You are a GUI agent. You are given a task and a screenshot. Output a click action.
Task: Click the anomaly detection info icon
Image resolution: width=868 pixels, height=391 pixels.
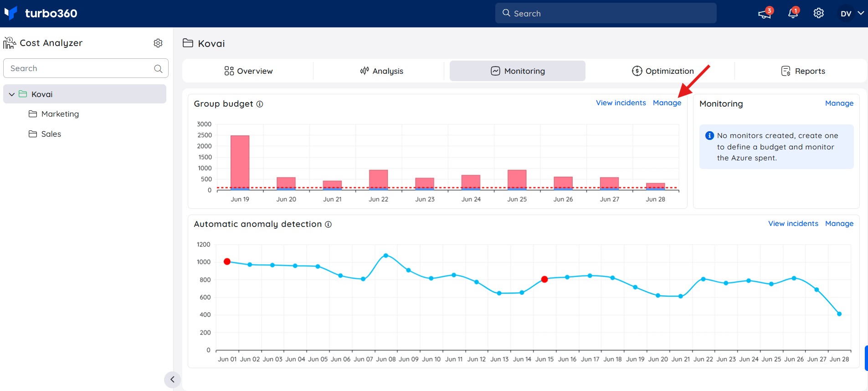click(x=328, y=224)
